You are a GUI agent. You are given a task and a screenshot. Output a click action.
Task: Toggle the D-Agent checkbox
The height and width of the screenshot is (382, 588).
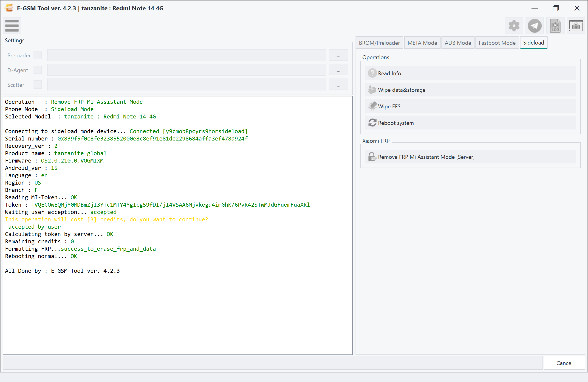point(37,70)
